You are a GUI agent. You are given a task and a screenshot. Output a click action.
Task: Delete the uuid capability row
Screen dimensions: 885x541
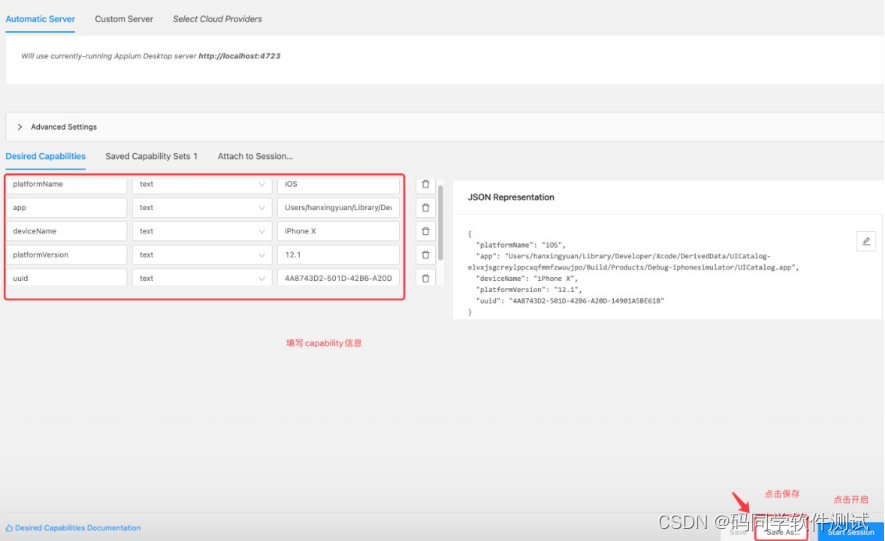(x=426, y=279)
